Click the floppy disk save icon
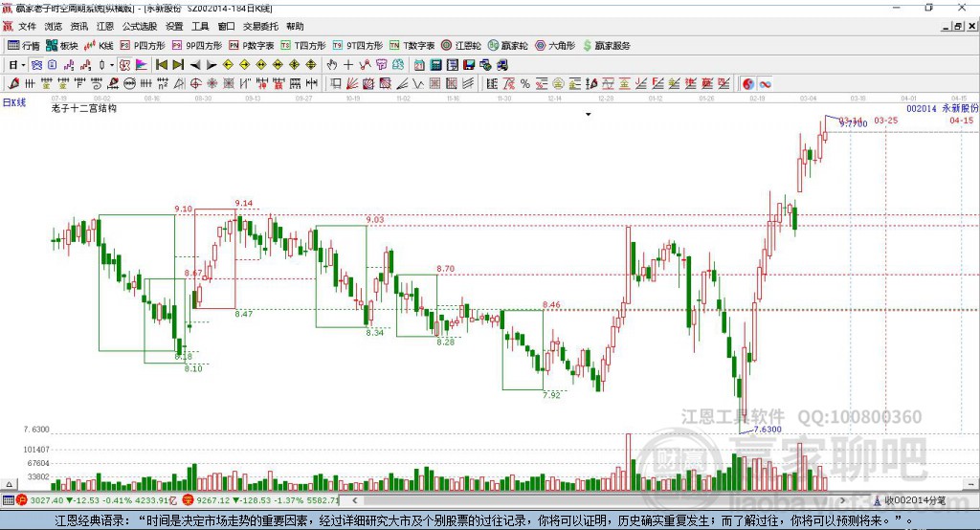 pyautogui.click(x=469, y=64)
